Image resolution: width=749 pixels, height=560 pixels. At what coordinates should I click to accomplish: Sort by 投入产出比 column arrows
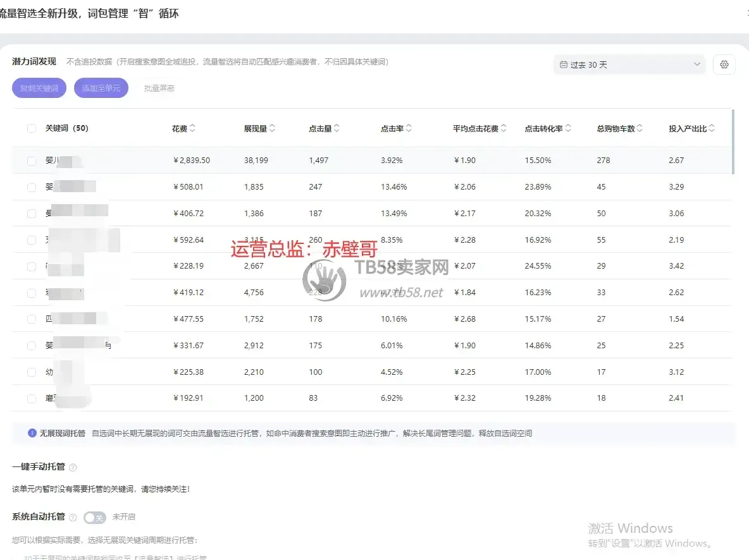point(712,128)
